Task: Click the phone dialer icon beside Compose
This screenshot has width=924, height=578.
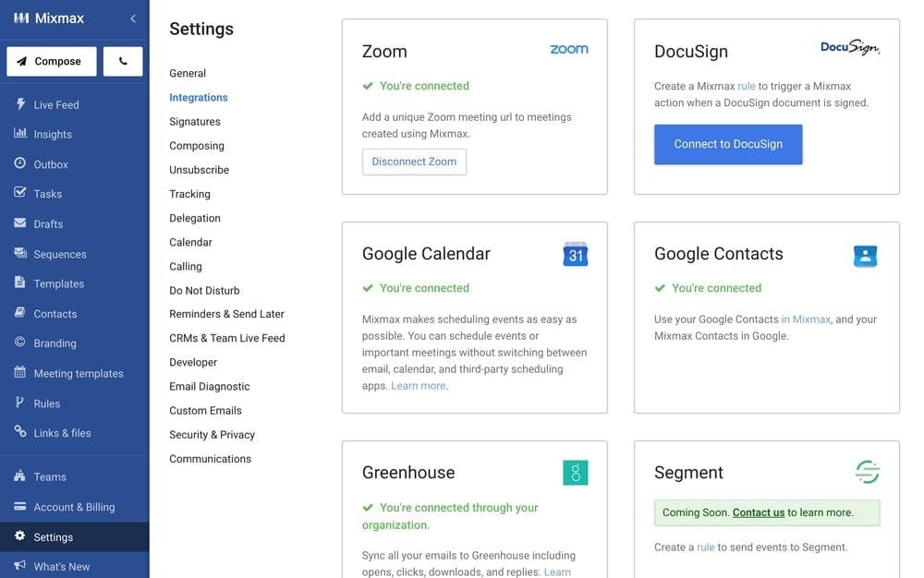Action: coord(125,61)
